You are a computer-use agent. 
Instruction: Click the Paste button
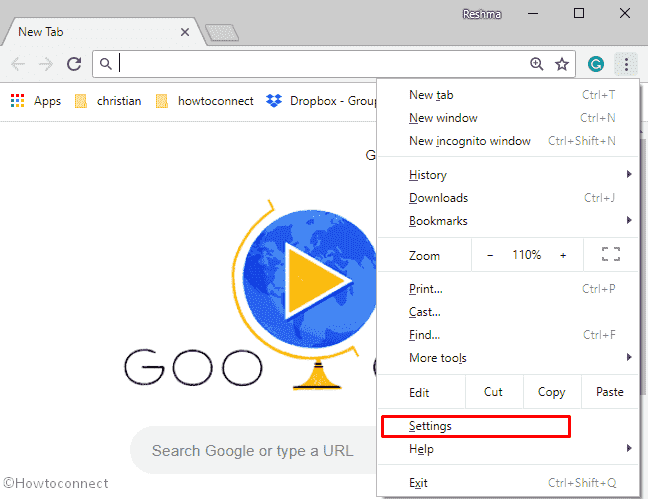610,392
